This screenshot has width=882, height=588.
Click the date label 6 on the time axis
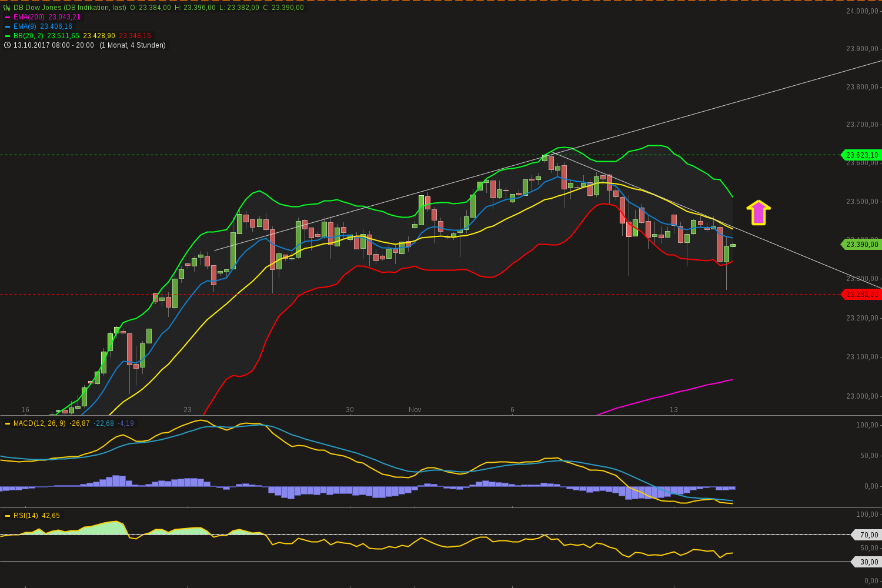pyautogui.click(x=512, y=410)
